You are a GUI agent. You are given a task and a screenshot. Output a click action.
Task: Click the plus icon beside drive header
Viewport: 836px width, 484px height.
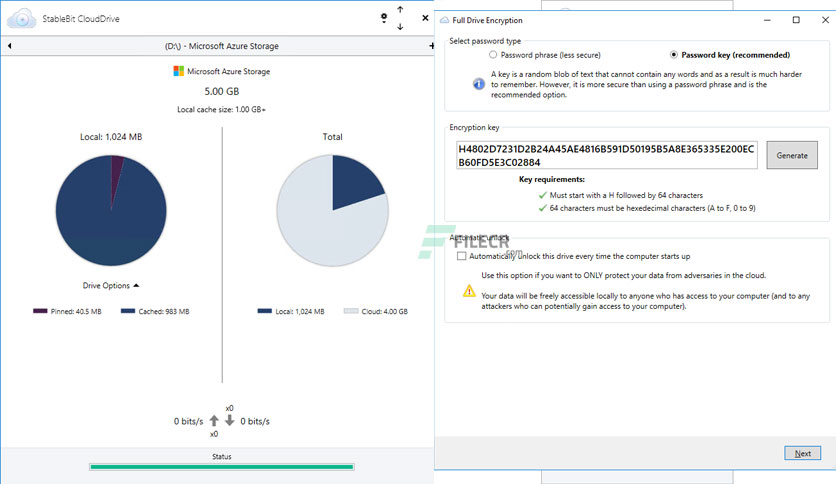click(x=431, y=46)
